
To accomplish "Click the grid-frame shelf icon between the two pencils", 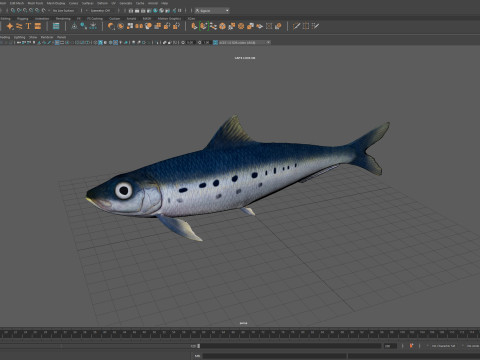I will 306,26.
